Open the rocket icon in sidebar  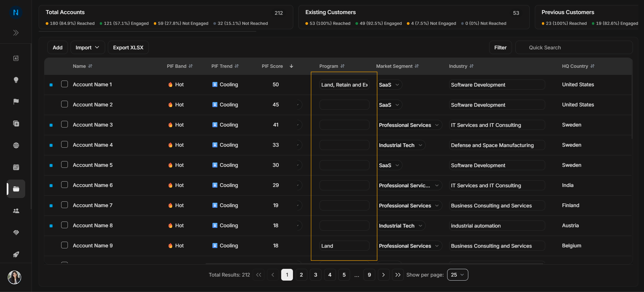pyautogui.click(x=16, y=254)
